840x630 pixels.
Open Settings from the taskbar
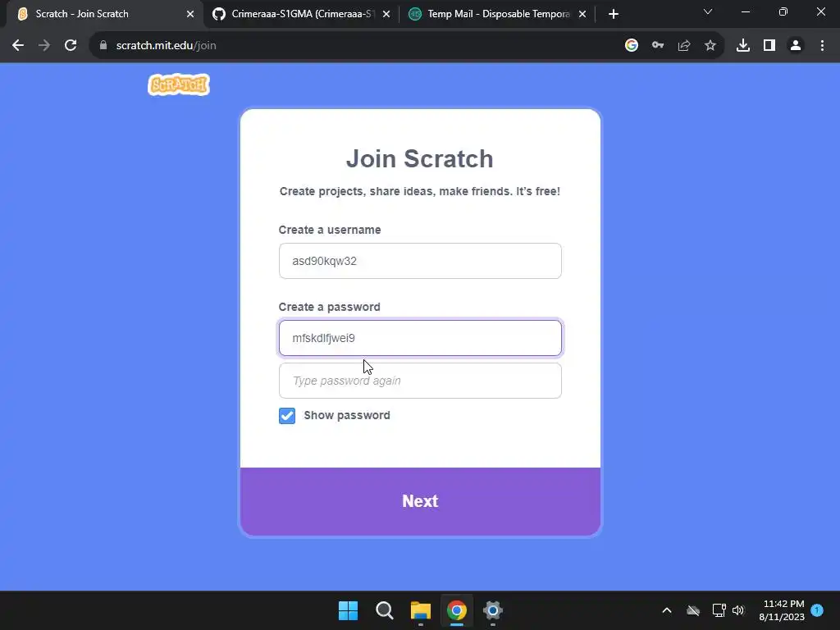pos(493,610)
